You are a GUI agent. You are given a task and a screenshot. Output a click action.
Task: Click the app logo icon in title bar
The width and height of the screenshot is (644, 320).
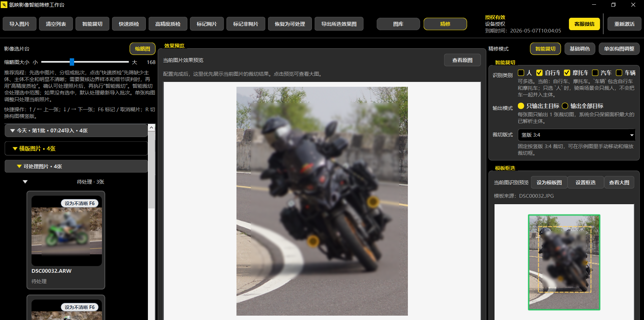pos(4,5)
